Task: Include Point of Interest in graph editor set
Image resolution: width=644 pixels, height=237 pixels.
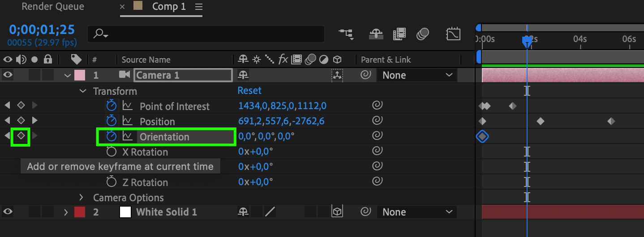Action: pos(128,106)
